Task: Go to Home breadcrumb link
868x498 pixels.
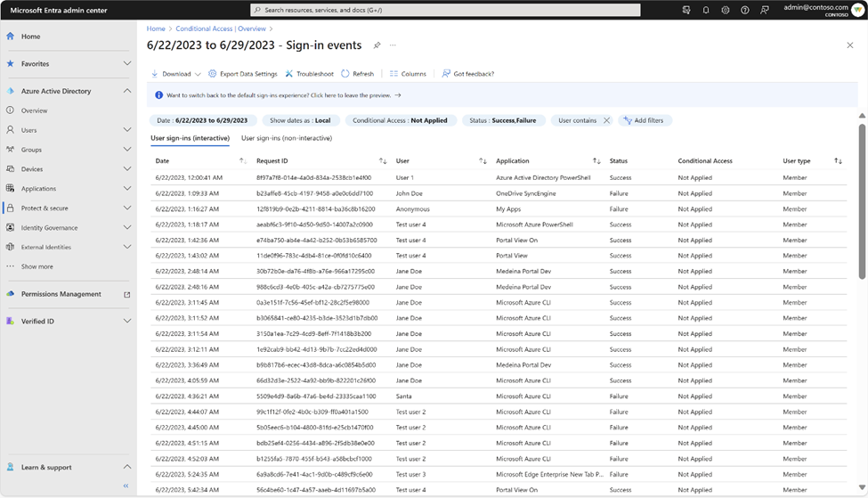Action: (156, 29)
